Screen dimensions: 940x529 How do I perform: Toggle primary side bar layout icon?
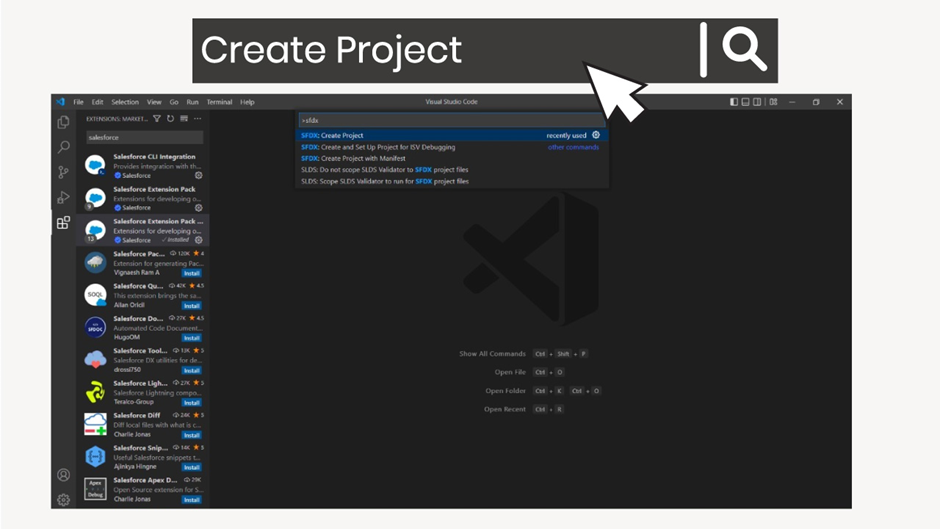pyautogui.click(x=734, y=102)
